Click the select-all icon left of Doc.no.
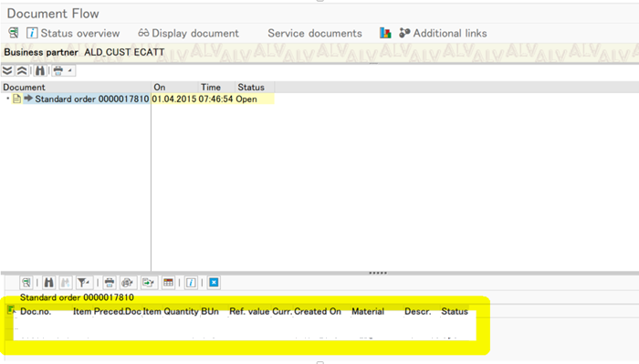This screenshot has height=364, width=639. coord(11,311)
